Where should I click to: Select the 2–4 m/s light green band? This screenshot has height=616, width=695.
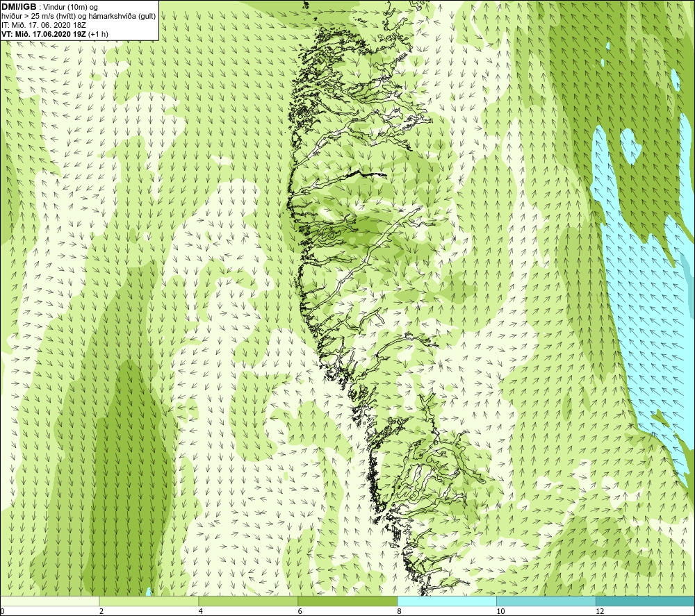pos(149,601)
